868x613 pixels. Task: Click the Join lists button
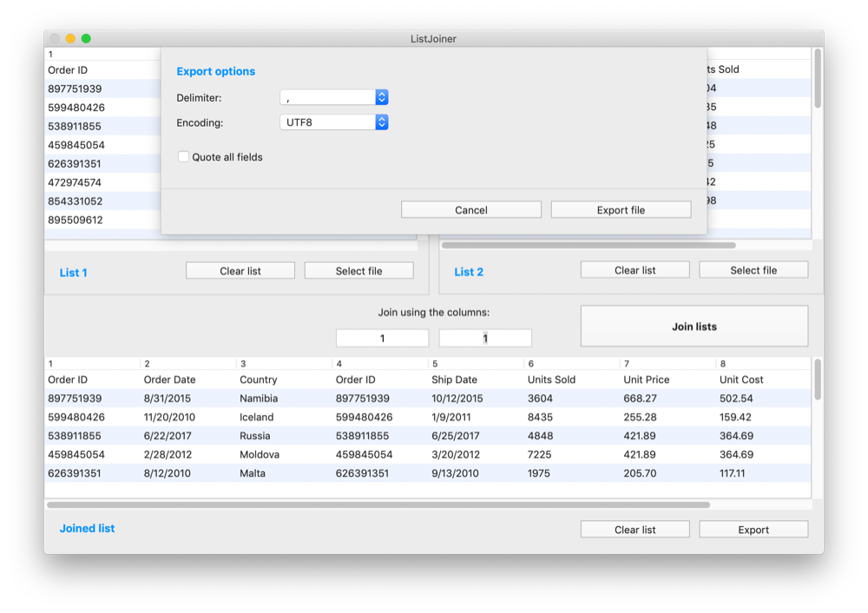pyautogui.click(x=694, y=326)
